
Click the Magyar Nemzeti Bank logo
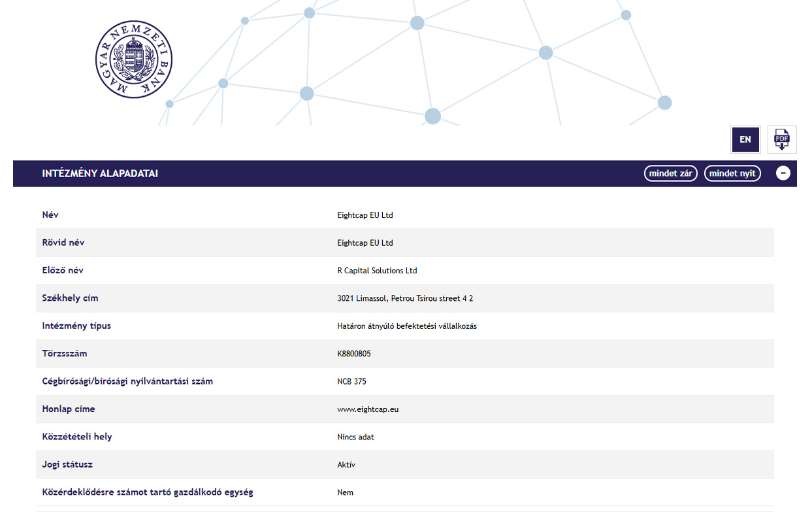[x=134, y=60]
